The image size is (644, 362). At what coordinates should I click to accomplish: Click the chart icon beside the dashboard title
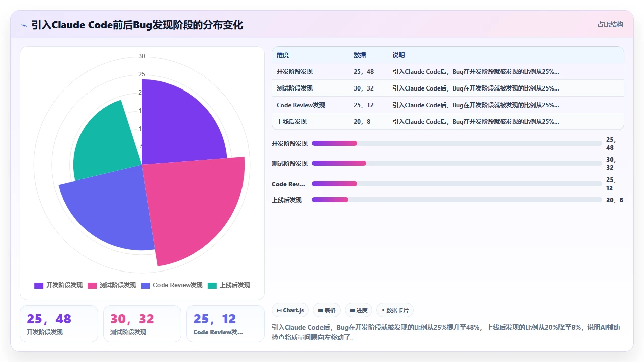[x=24, y=25]
